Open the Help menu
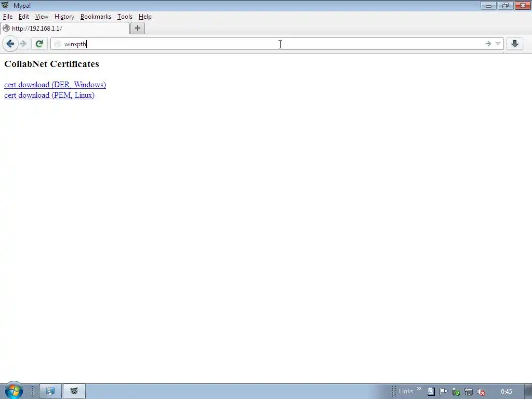 (145, 17)
